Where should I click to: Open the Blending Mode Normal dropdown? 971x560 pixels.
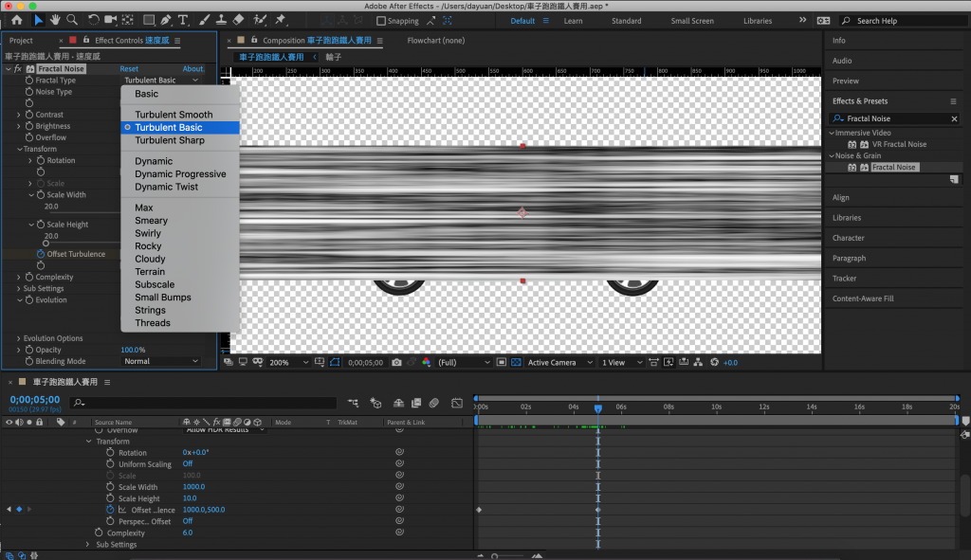coord(161,361)
